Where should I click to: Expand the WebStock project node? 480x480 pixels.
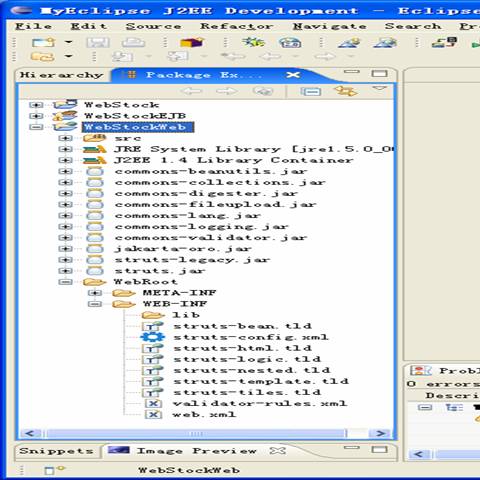36,105
